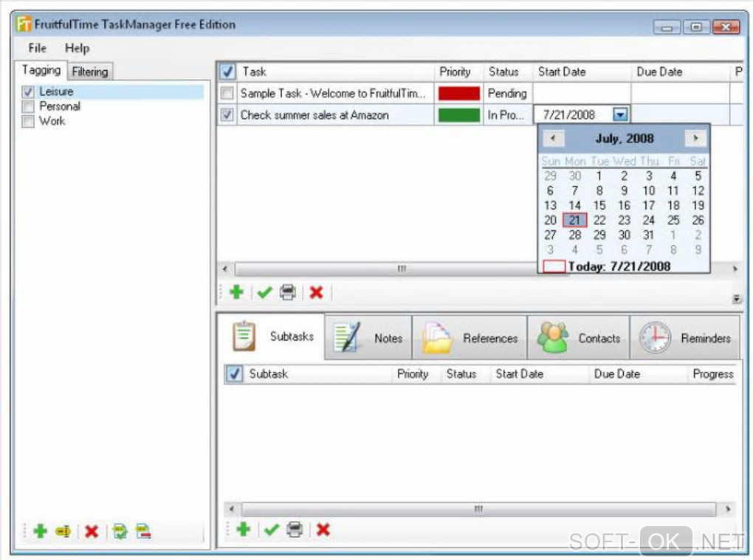Viewport: 753px width, 560px height.
Task: Click the delete tag red X icon
Action: pos(92,531)
